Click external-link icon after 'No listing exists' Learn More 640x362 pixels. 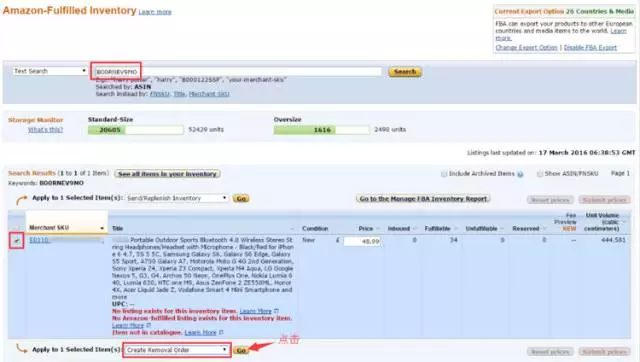[x=276, y=311]
